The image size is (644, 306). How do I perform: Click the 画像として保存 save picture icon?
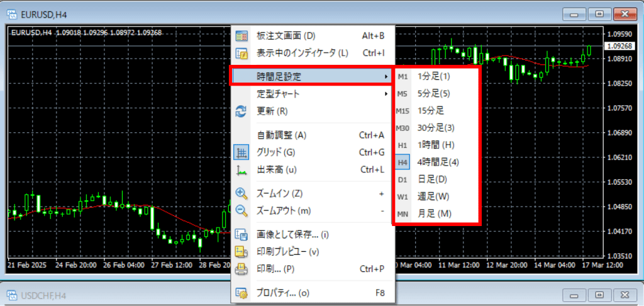click(x=241, y=235)
